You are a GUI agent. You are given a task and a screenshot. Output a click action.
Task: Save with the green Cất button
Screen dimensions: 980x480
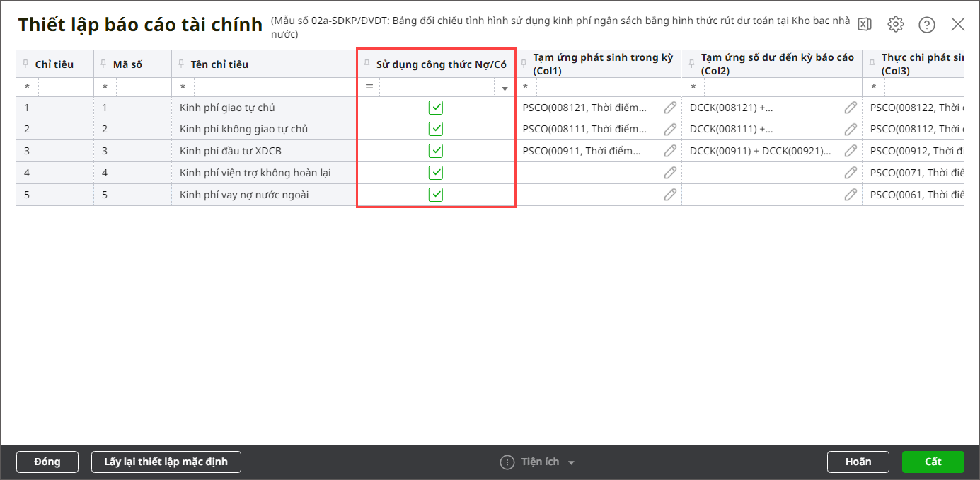click(933, 462)
